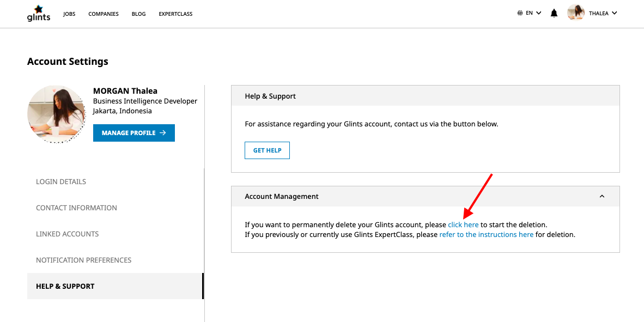Click the Account Settings heading

coord(68,62)
